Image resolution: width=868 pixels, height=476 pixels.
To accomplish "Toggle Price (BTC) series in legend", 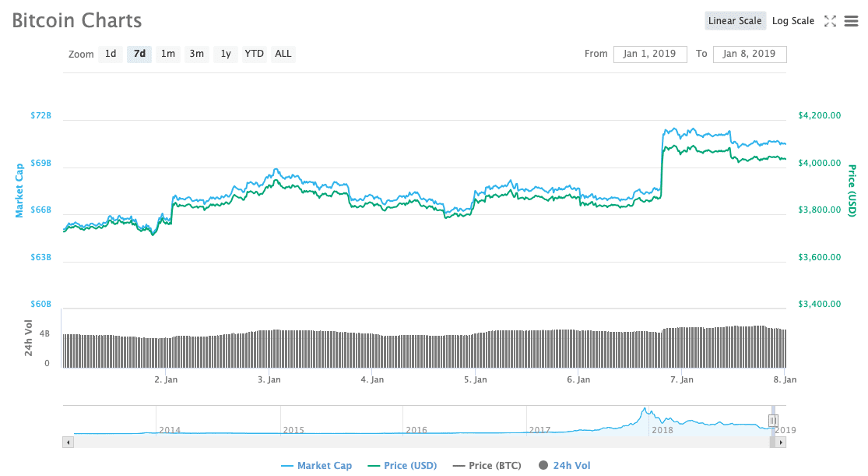I will point(487,465).
